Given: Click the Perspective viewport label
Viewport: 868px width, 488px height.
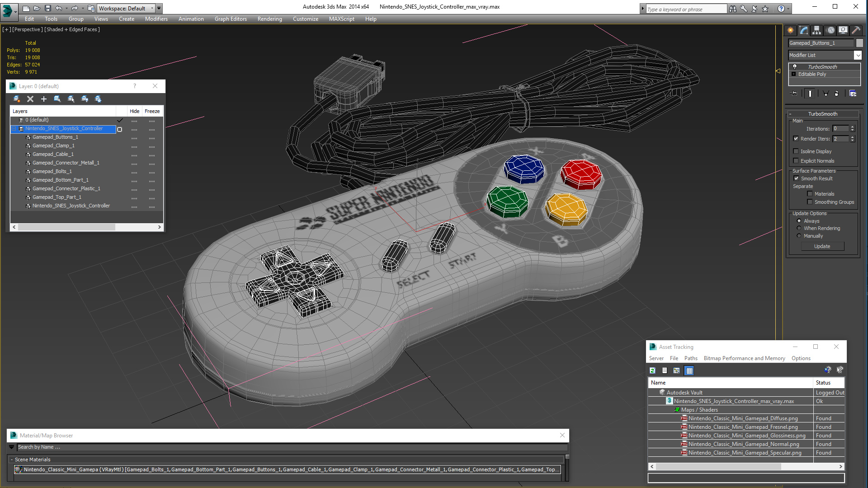Looking at the screenshot, I should tap(28, 29).
